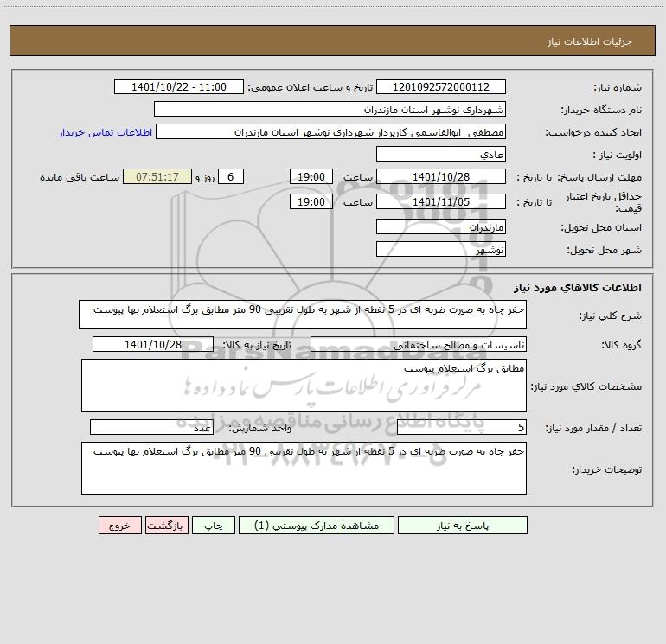Click the announcement date field 1401/10/22 - 11:00

coord(179,86)
